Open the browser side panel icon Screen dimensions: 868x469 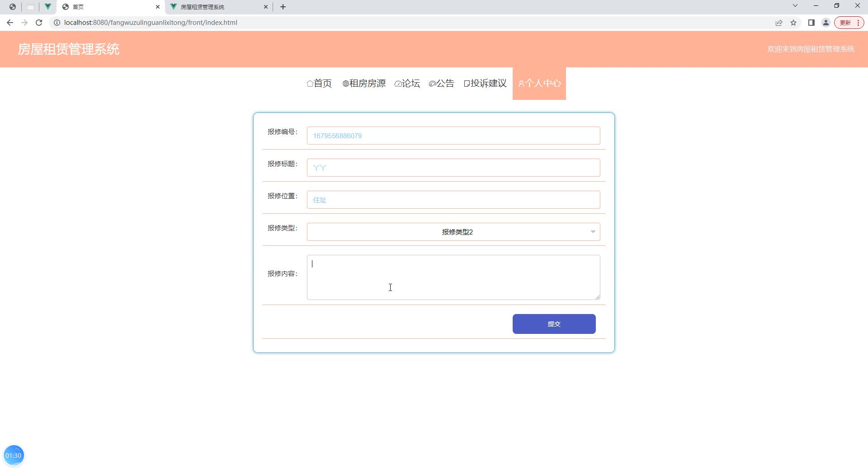(x=811, y=23)
